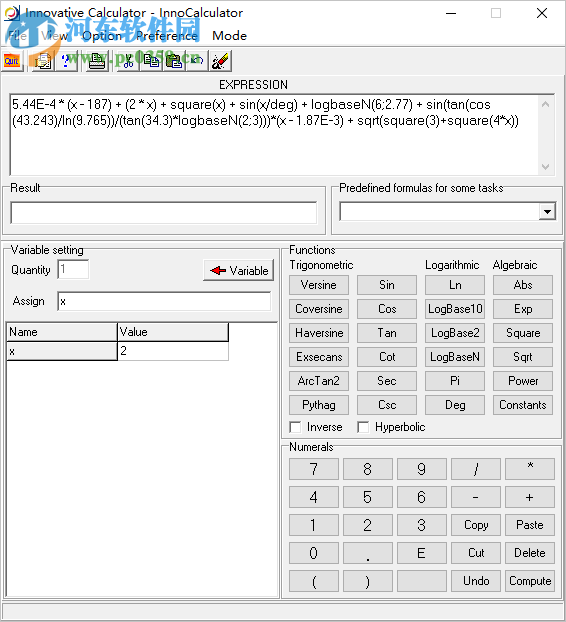Image resolution: width=566 pixels, height=622 pixels.
Task: Click the Compute button
Action: tap(530, 581)
